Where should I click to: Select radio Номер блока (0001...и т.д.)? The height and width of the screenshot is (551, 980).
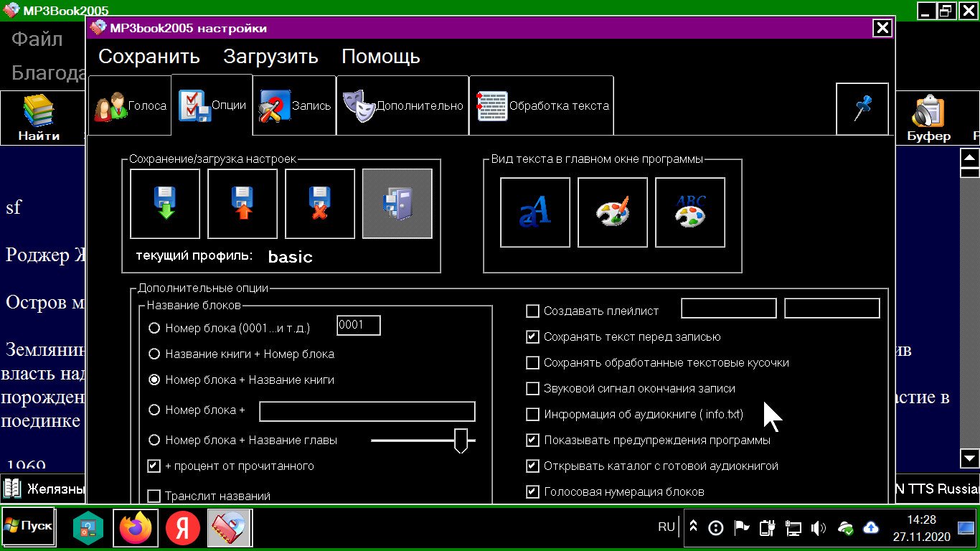[x=154, y=329]
